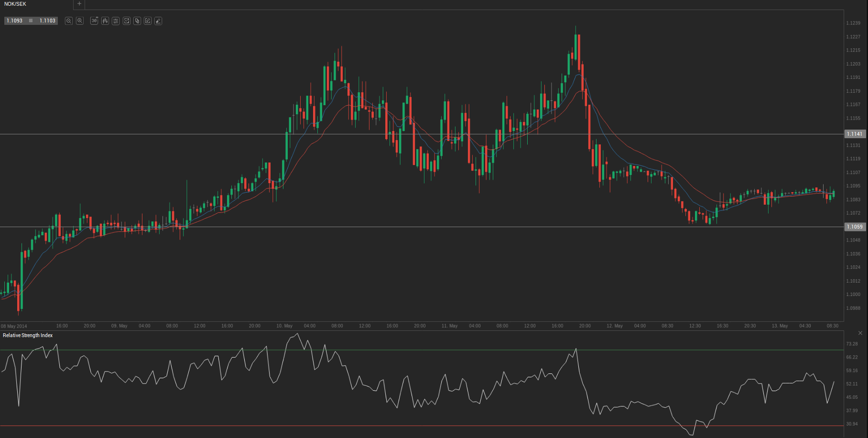Click the Relative Strength Index label
868x438 pixels.
tap(28, 336)
